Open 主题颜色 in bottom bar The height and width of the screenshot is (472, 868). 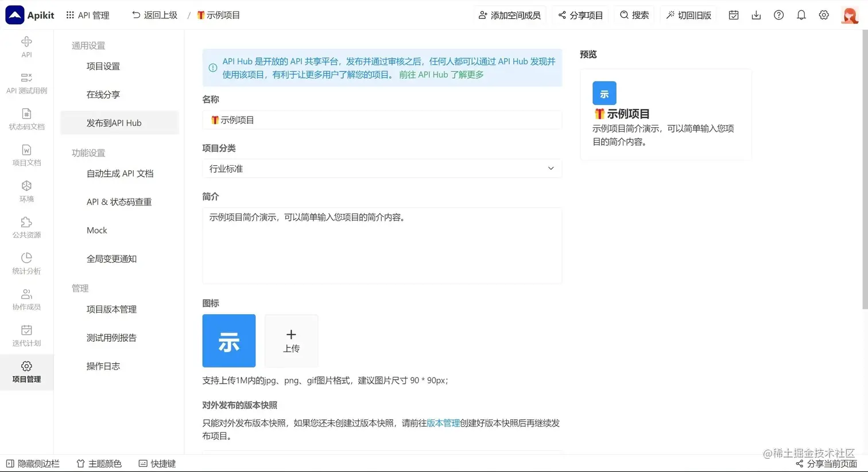pos(99,463)
